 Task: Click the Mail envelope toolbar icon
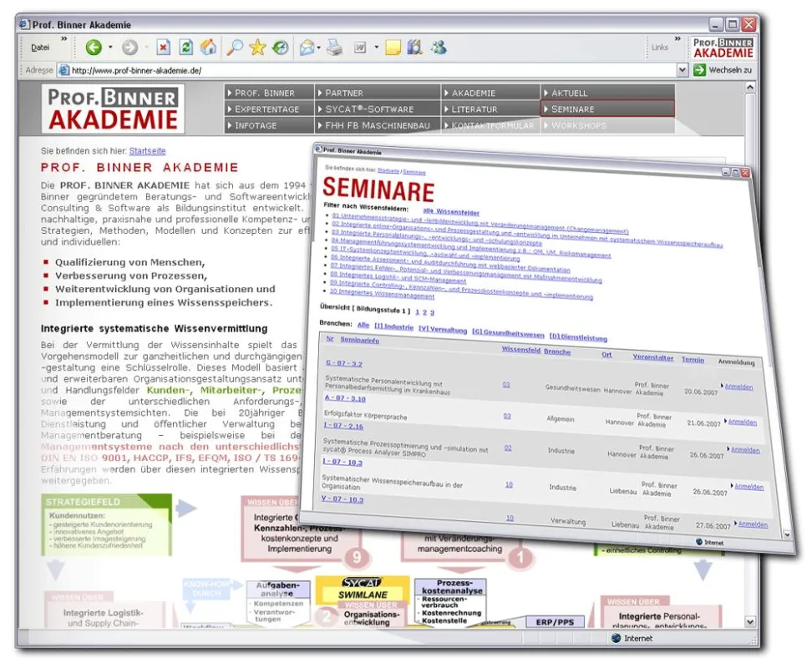307,48
